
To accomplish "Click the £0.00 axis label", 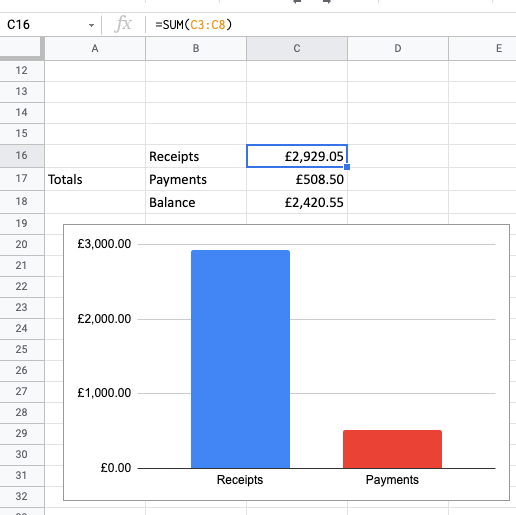I will (x=116, y=468).
